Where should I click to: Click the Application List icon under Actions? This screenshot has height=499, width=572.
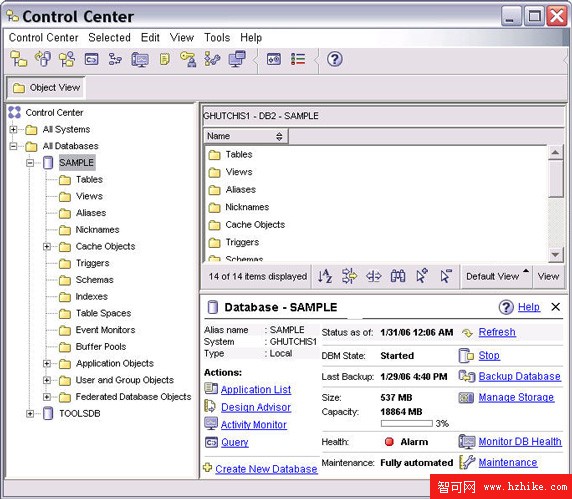click(x=211, y=388)
